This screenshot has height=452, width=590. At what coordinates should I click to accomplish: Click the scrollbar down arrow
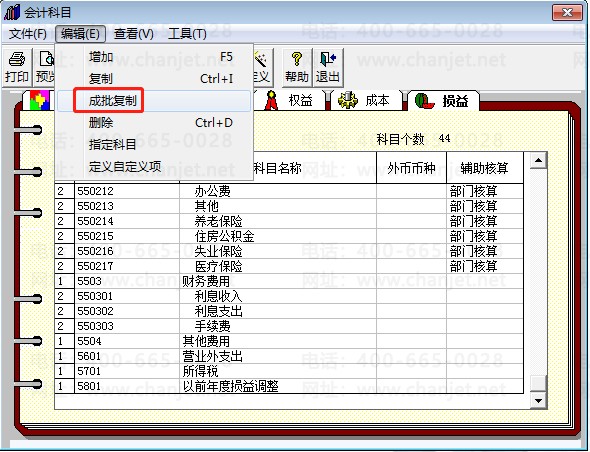click(538, 400)
